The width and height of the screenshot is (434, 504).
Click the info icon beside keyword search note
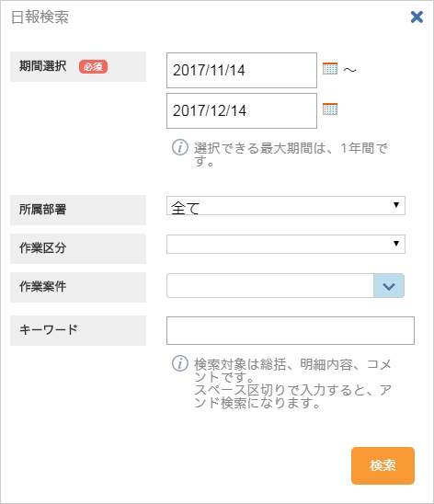tap(180, 363)
